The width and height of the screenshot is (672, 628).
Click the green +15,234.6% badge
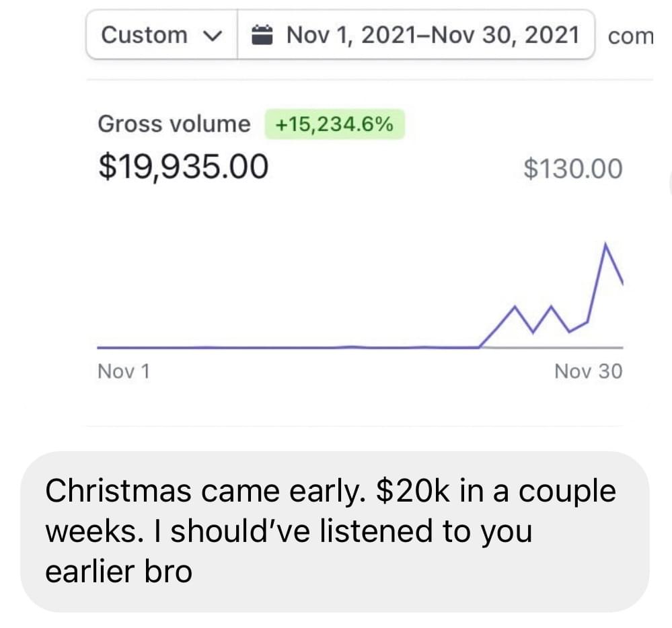coord(334,124)
